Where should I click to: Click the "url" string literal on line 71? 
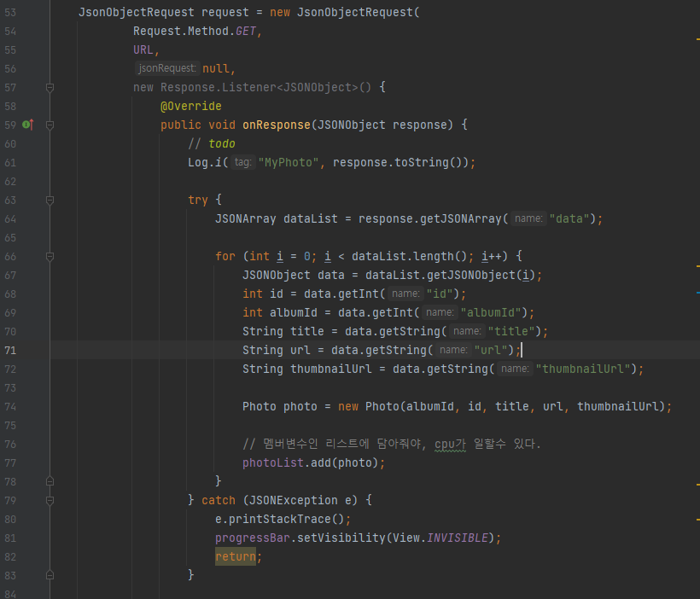491,350
